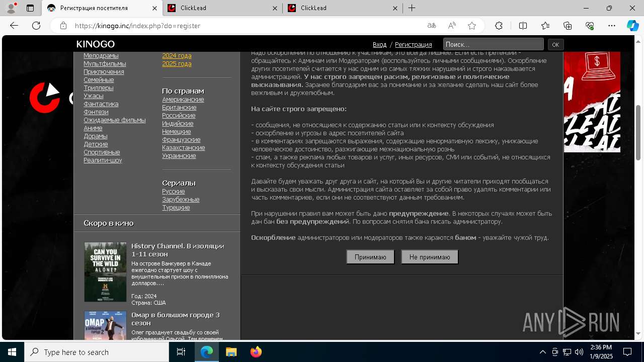
Task: Switch to the first ClickLead tab
Action: click(x=222, y=8)
